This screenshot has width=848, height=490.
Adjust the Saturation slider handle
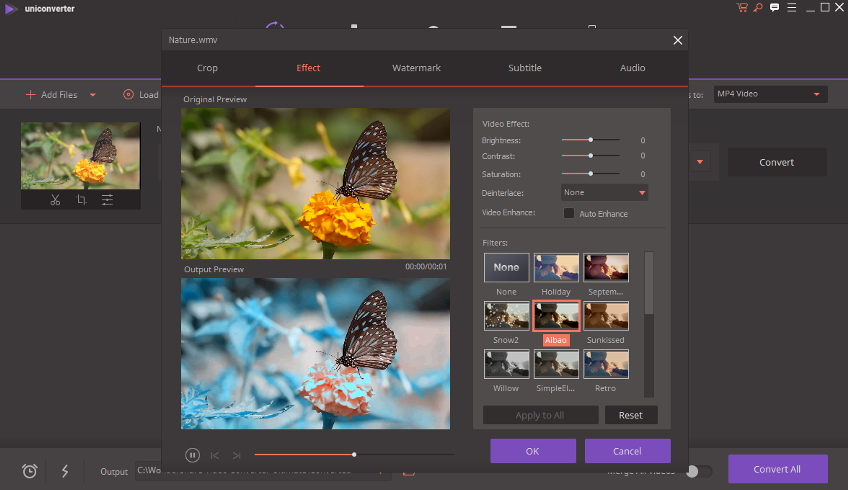coord(591,174)
